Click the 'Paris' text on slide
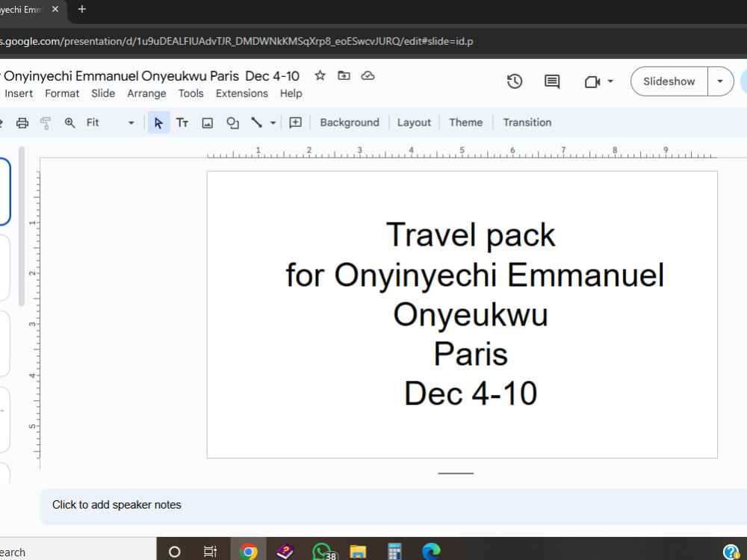The height and width of the screenshot is (560, 747). point(471,354)
